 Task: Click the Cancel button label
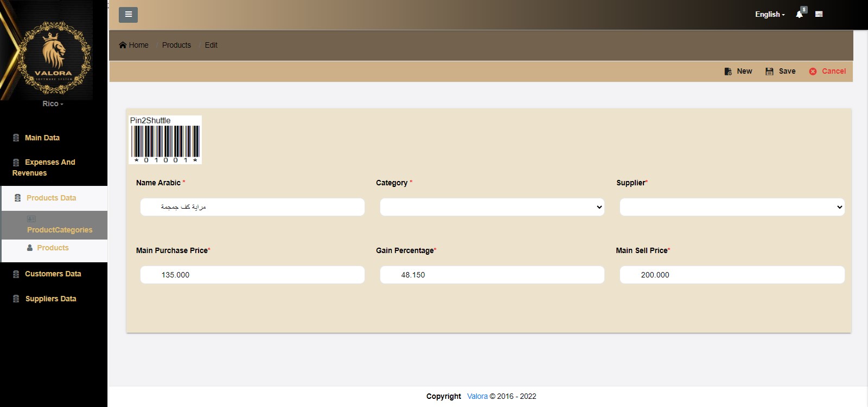point(834,71)
